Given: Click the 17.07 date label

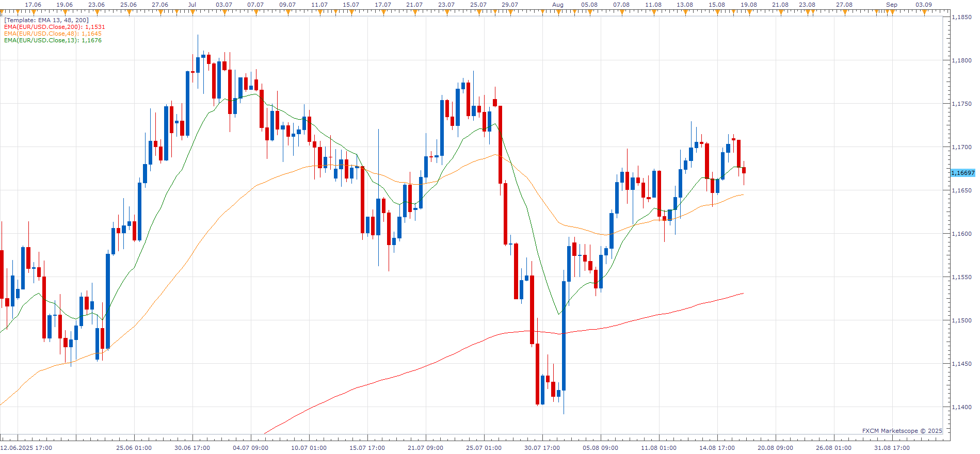Looking at the screenshot, I should [383, 5].
